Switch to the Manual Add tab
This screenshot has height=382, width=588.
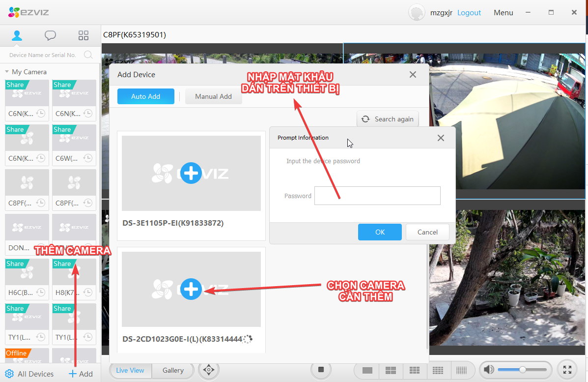coord(213,96)
